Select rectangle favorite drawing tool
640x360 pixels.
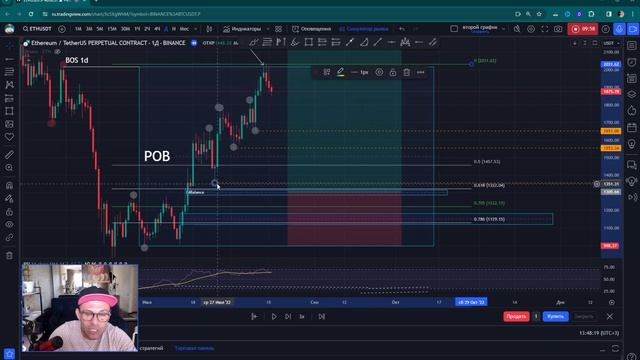pyautogui.click(x=309, y=42)
